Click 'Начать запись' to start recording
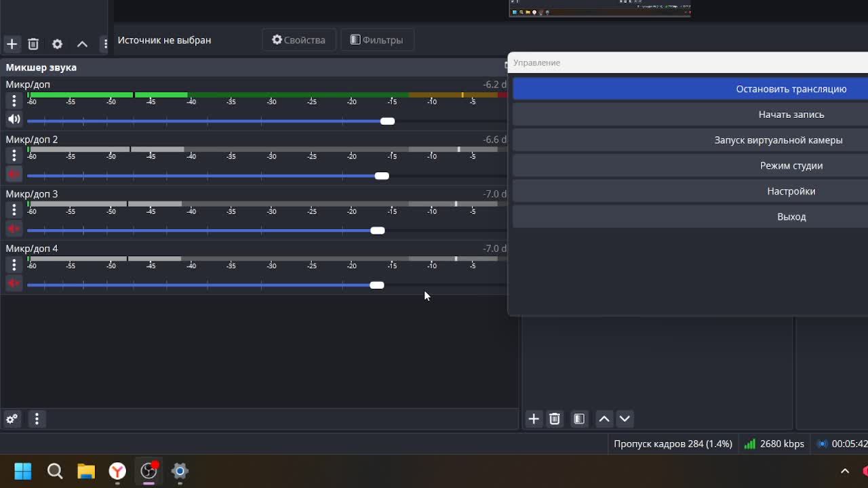 tap(690, 115)
